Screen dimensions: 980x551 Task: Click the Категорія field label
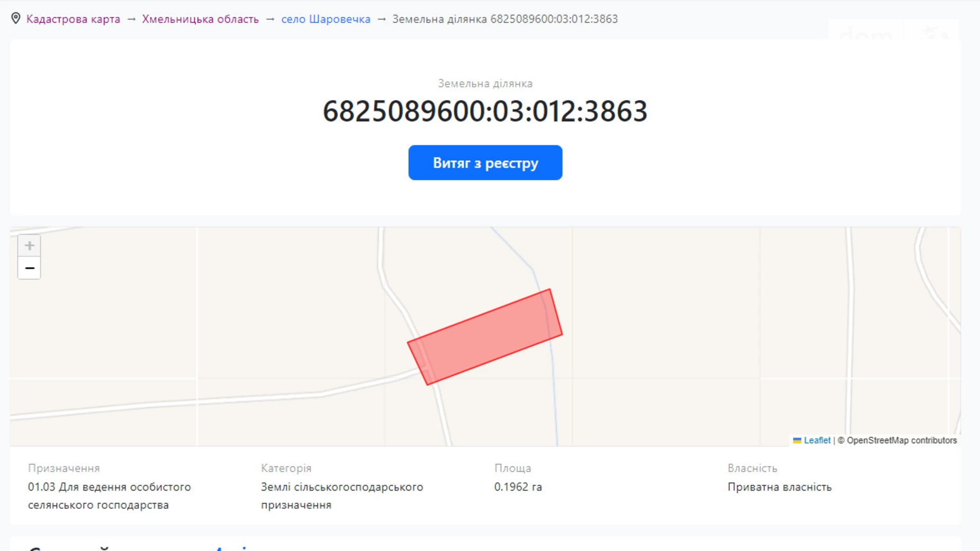pyautogui.click(x=286, y=468)
